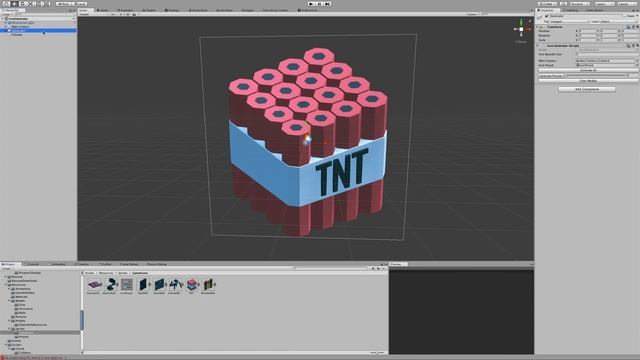Viewport: 640px width, 360px height.
Task: Click the Sprites breadcrumb in Project path
Action: pos(122,273)
